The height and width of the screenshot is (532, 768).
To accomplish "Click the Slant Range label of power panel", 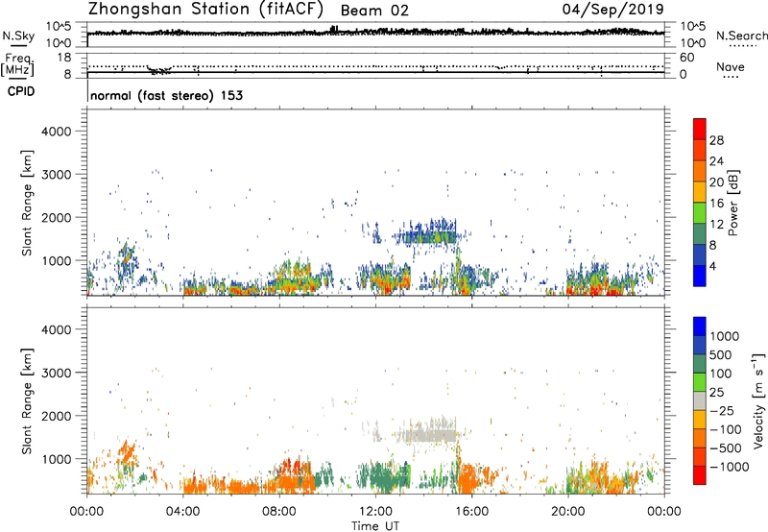I will 27,203.
